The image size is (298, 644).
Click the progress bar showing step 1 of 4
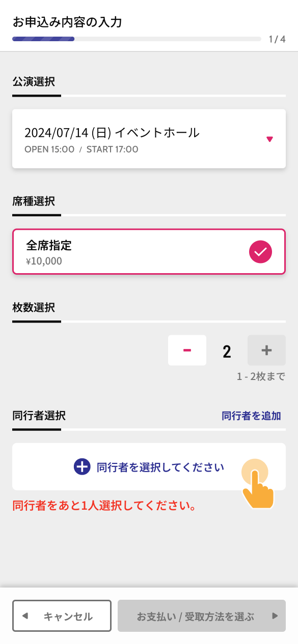click(x=137, y=39)
